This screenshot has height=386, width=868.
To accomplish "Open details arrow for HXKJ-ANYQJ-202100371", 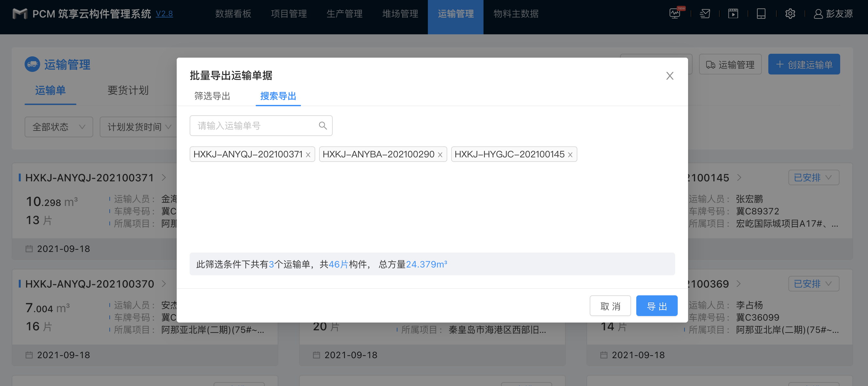I will [x=164, y=178].
